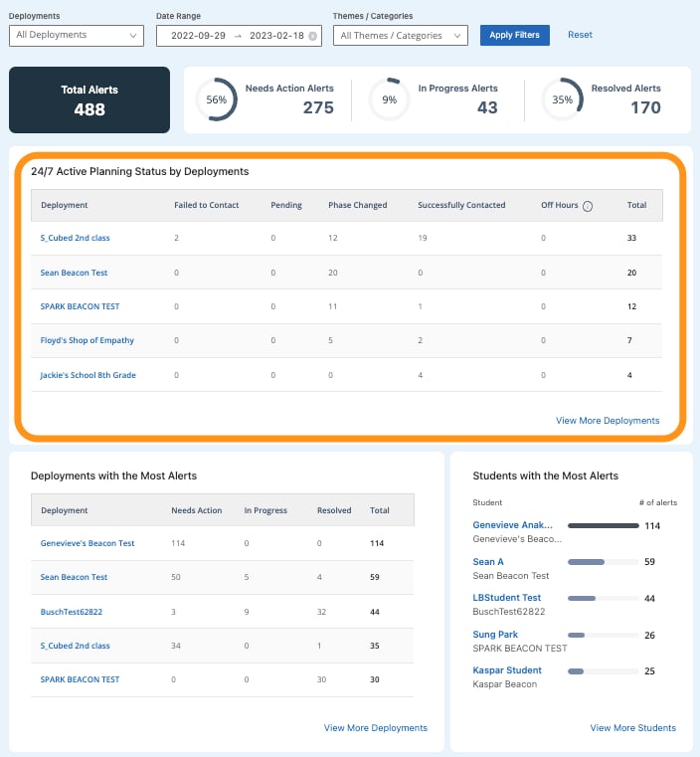Image resolution: width=700 pixels, height=757 pixels.
Task: Open student Sung Park profile
Action: click(x=495, y=635)
